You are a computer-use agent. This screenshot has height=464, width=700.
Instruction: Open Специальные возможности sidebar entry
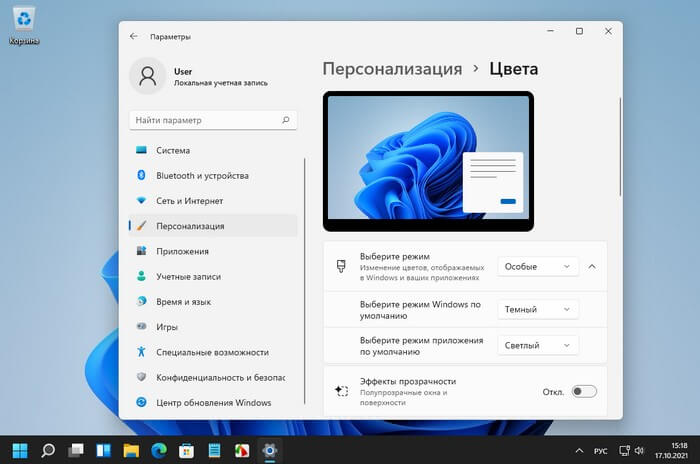tap(212, 351)
